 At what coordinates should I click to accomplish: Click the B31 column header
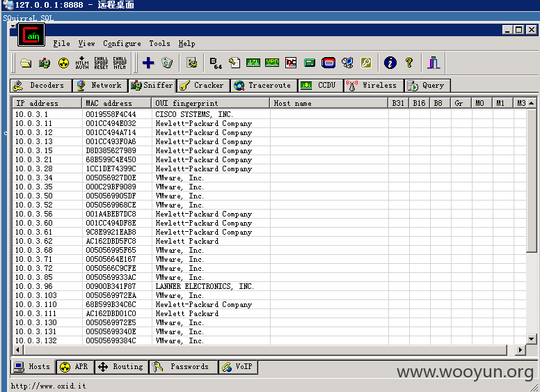pyautogui.click(x=399, y=103)
